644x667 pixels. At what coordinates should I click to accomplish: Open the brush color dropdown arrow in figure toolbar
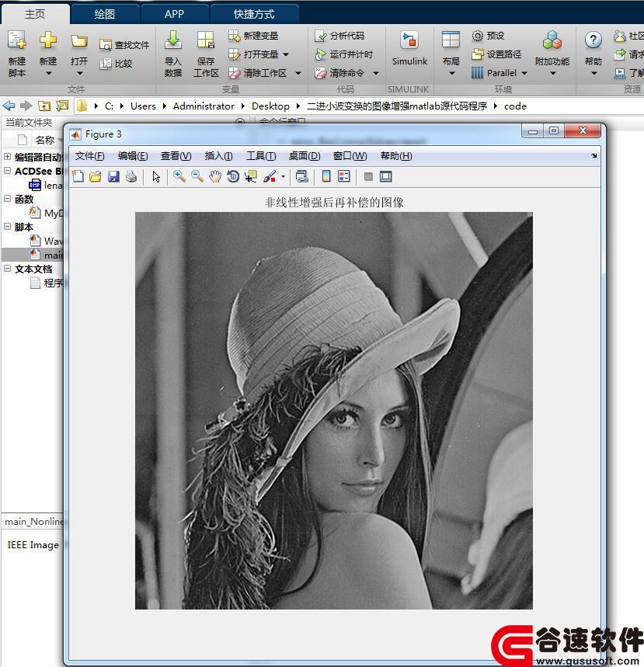pos(283,176)
